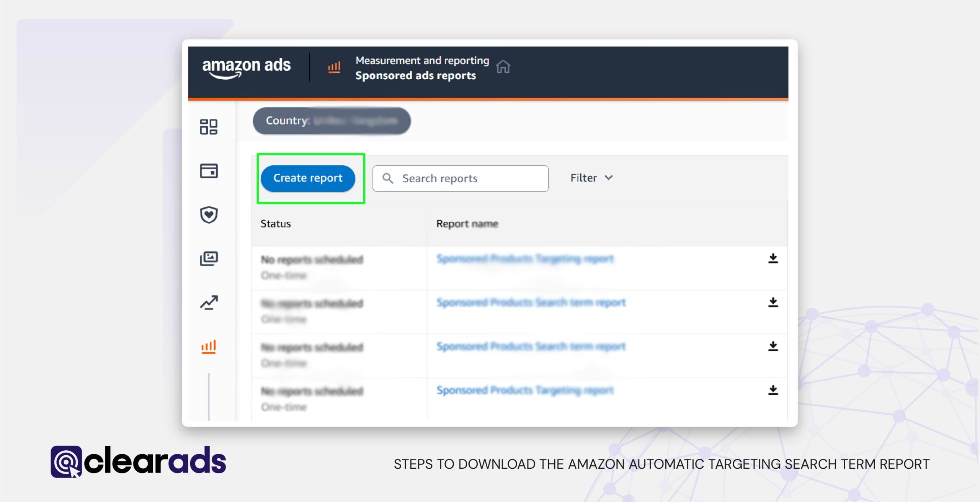Open the orange measurement bar chart icon

[x=209, y=346]
